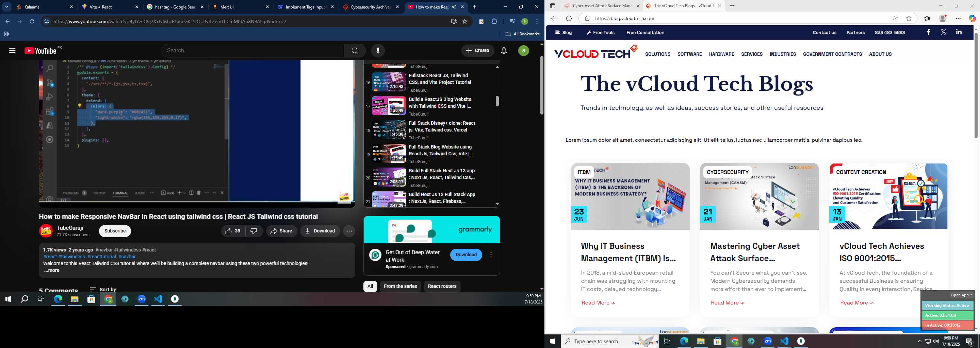
Task: Open the YouTube account avatar menu
Action: tap(523, 51)
